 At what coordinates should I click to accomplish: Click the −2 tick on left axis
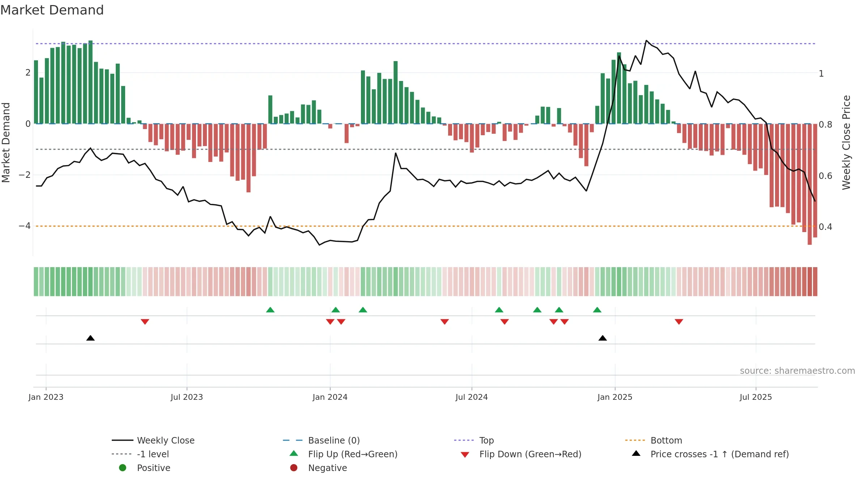tap(25, 175)
